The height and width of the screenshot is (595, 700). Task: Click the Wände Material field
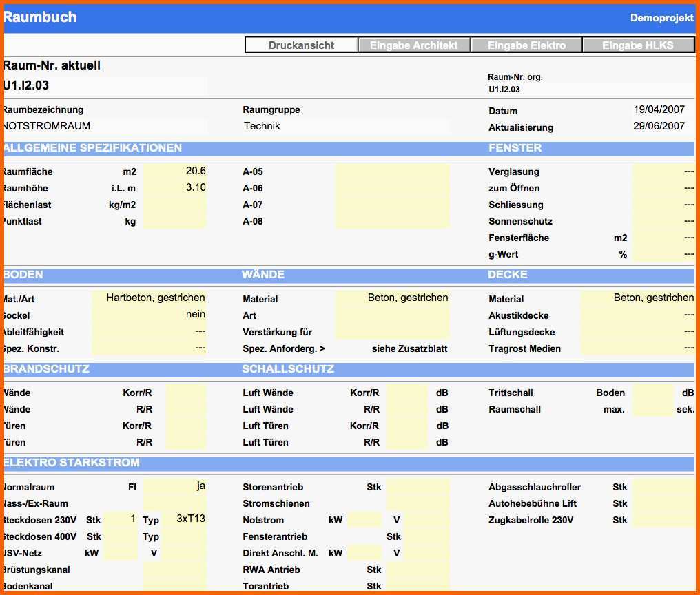click(x=392, y=298)
